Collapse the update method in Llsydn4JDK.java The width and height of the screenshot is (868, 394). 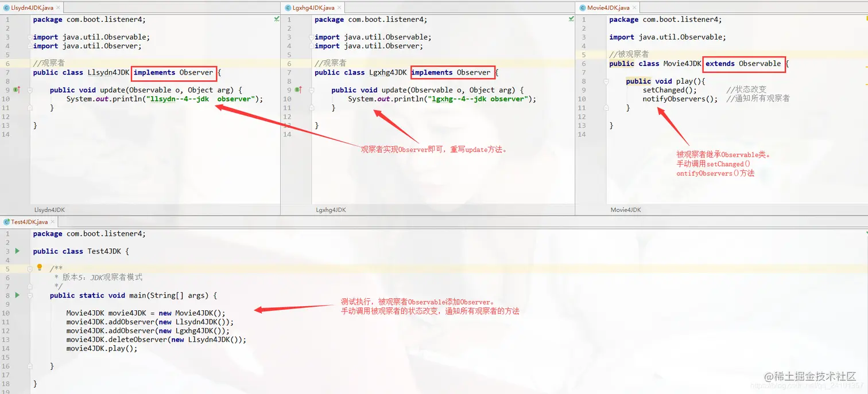click(30, 90)
